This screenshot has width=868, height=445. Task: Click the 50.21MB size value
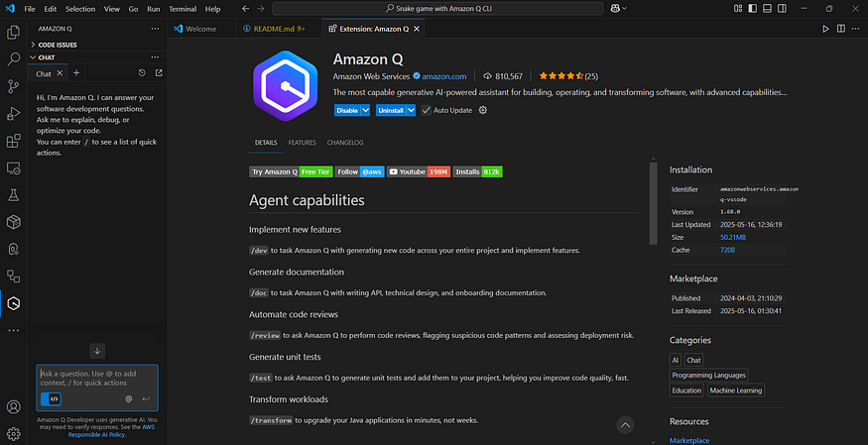coord(733,237)
